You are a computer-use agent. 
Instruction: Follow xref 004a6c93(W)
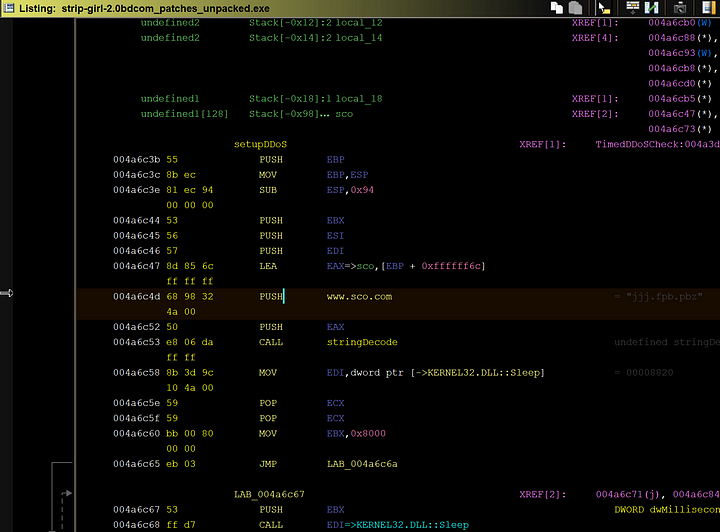(680, 53)
